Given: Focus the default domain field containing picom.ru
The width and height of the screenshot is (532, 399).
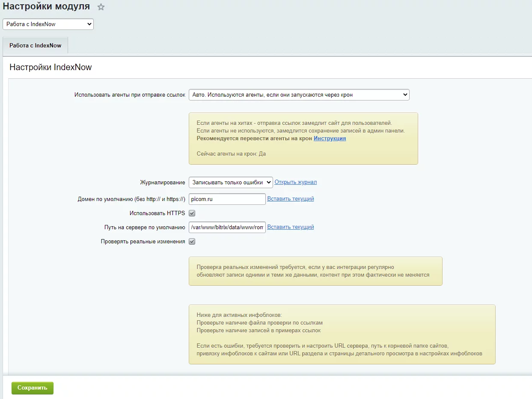Looking at the screenshot, I should click(x=227, y=199).
